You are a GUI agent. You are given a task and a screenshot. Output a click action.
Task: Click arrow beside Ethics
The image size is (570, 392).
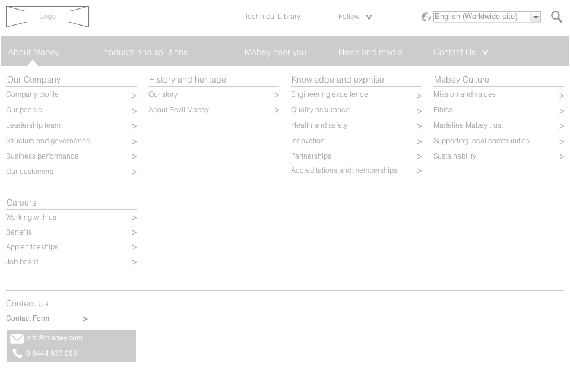tap(562, 111)
